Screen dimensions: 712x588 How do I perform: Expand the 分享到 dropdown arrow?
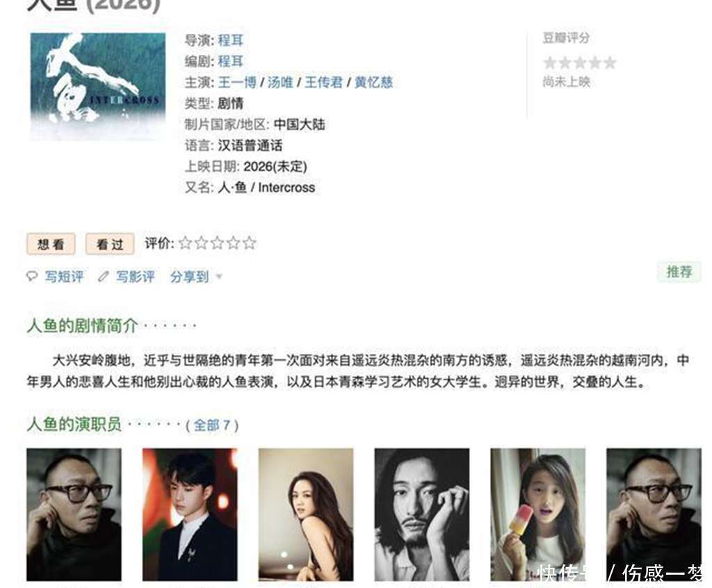[x=219, y=277]
